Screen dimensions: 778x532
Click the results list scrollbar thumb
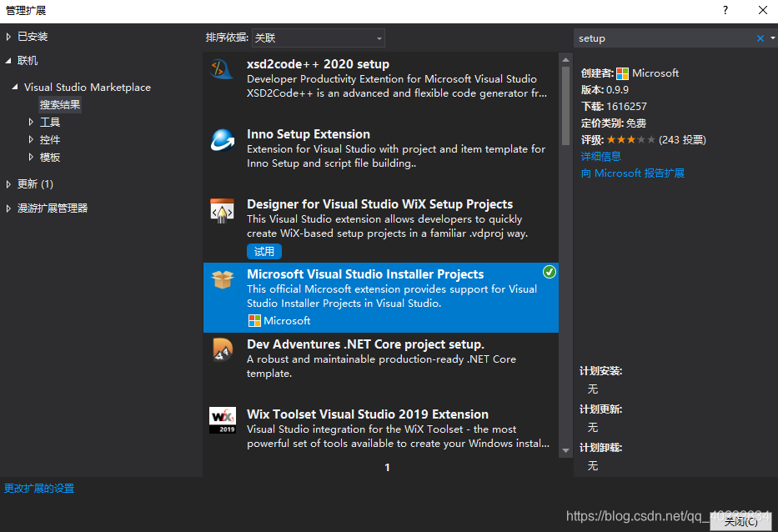point(565,105)
